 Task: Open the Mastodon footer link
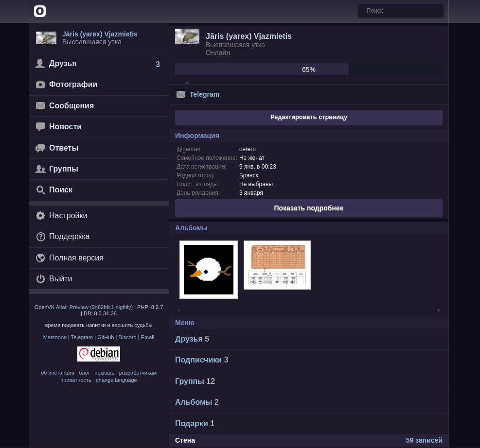(55, 337)
